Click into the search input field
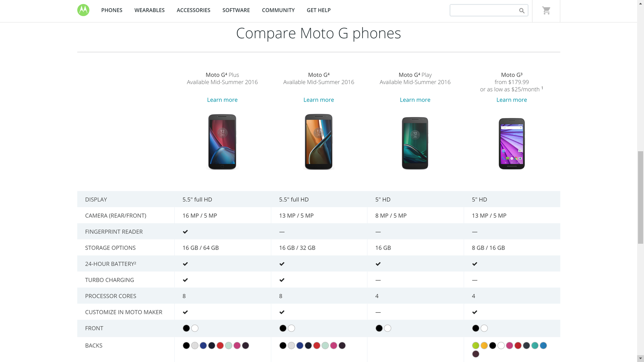The height and width of the screenshot is (362, 644). pos(483,10)
